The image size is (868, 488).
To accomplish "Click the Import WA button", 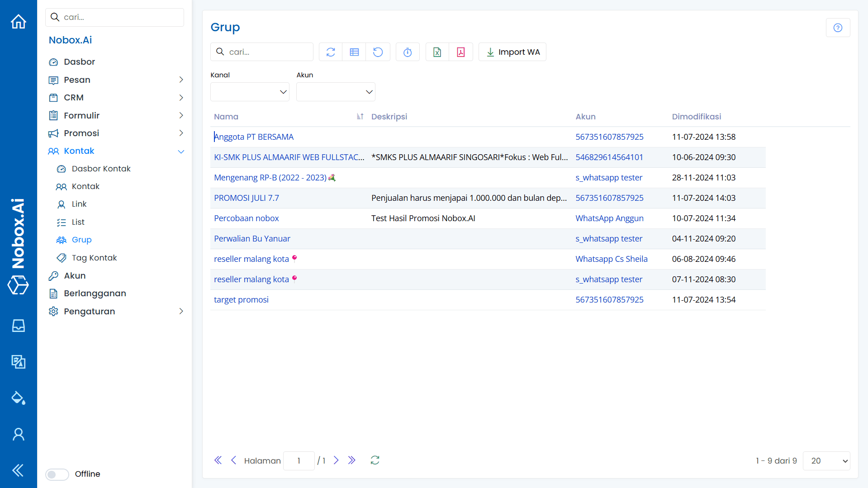I will [x=512, y=52].
